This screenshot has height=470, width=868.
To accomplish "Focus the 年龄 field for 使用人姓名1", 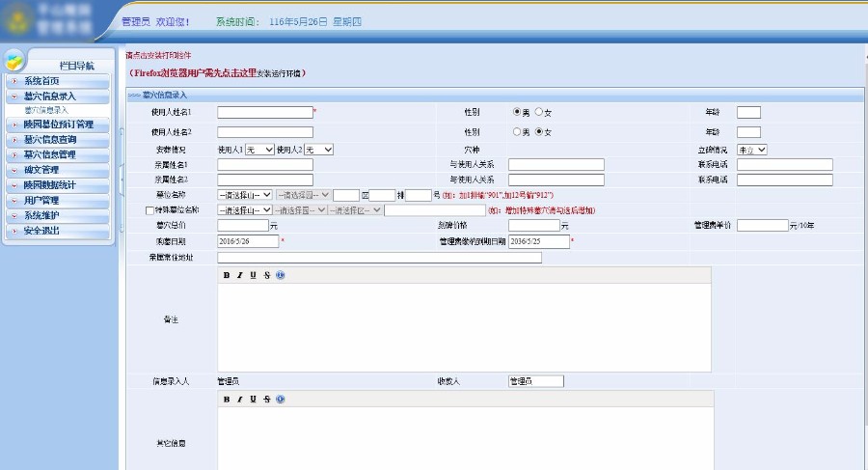I will coord(748,113).
